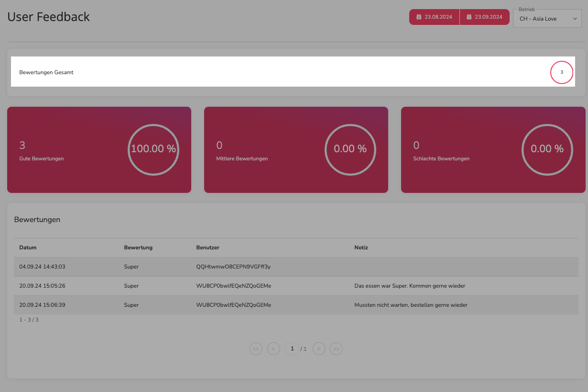Click Super rating in 04.09.24 row
The width and height of the screenshot is (588, 392).
coord(131,267)
